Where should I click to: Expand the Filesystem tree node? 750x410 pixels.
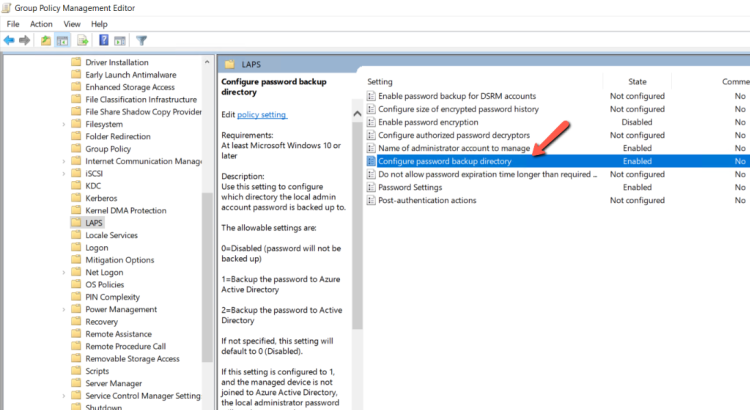point(64,124)
